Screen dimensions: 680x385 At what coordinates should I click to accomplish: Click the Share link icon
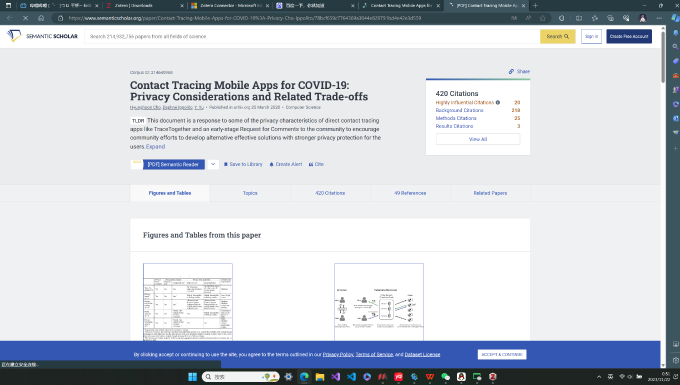(x=511, y=72)
